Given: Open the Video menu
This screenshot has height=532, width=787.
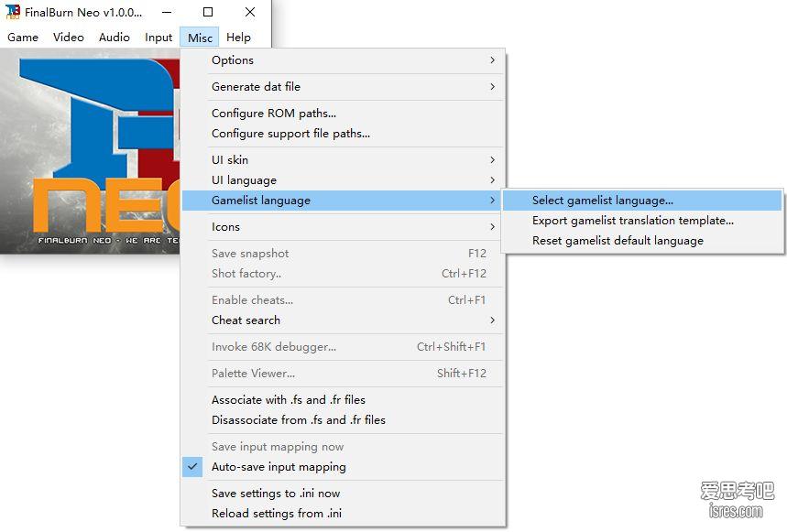Looking at the screenshot, I should [69, 38].
